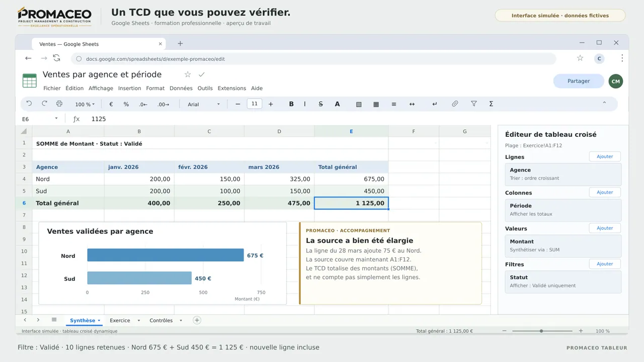Open the zoom 100 % dropdown
This screenshot has height=362, width=644.
(x=85, y=104)
